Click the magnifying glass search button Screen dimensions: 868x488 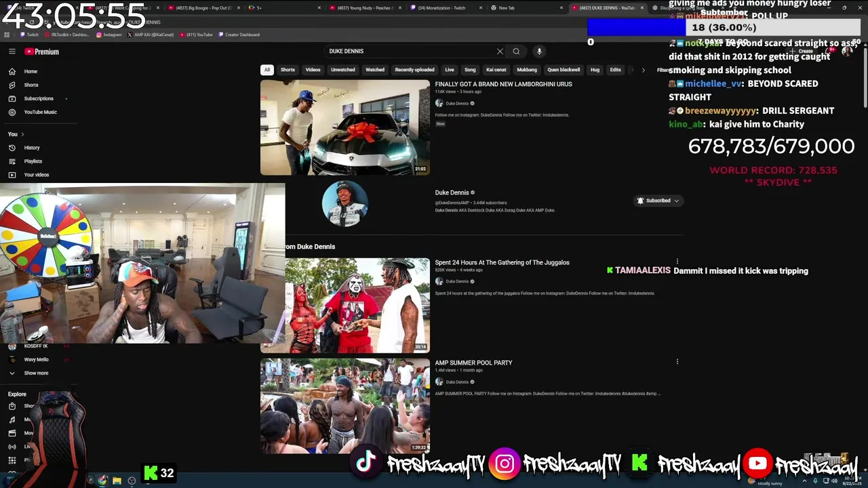point(516,52)
